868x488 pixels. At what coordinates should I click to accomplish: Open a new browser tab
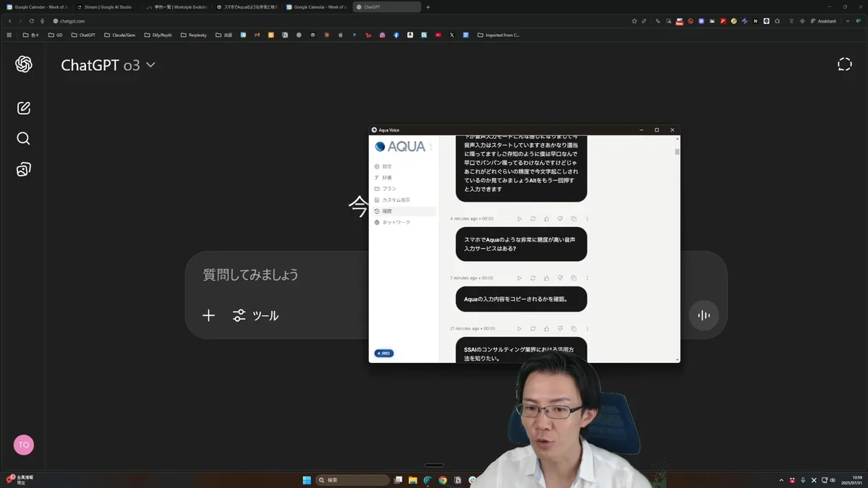427,7
